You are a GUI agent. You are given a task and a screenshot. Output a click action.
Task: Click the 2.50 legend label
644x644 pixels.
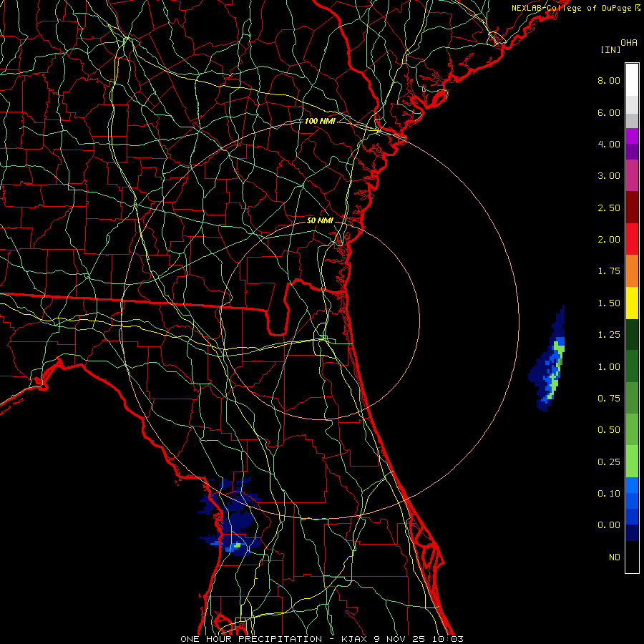click(x=609, y=208)
